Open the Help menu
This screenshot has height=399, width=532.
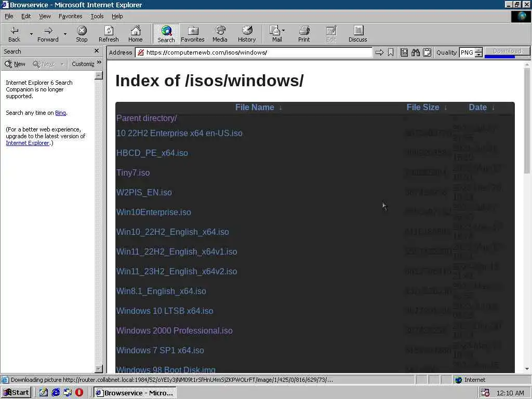tap(117, 16)
